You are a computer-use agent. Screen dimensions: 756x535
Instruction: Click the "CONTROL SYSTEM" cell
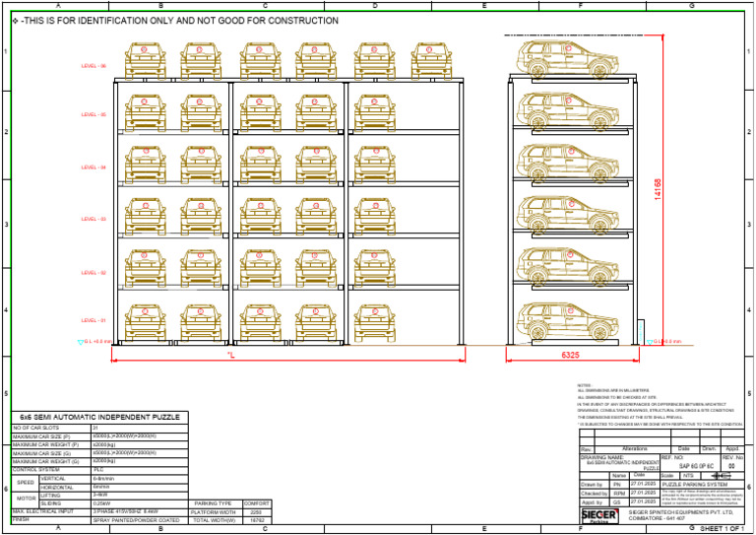coord(51,470)
